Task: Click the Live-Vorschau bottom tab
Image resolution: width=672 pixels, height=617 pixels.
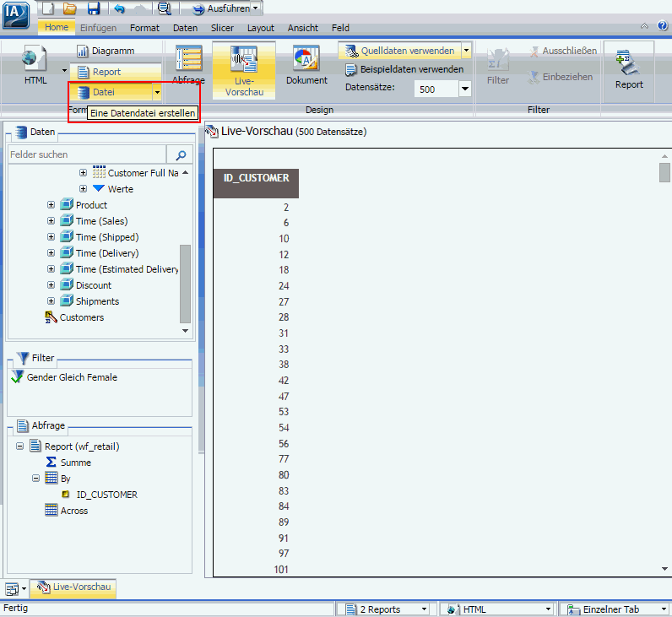Action: pyautogui.click(x=73, y=587)
